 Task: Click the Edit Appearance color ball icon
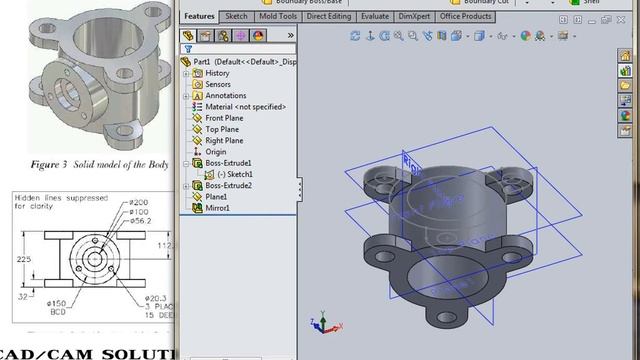tap(525, 36)
